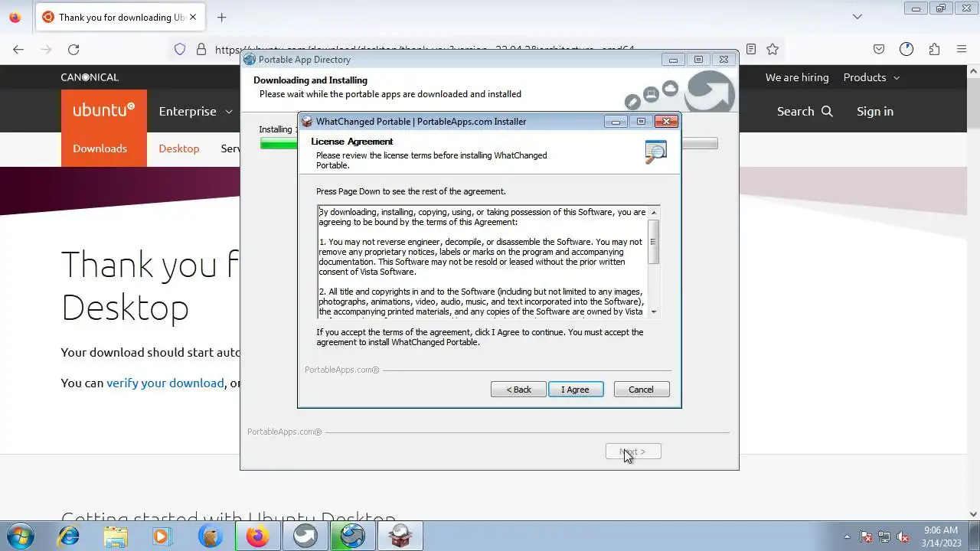Reload the Firefox page
Image resolution: width=980 pixels, height=551 pixels.
pos(73,49)
